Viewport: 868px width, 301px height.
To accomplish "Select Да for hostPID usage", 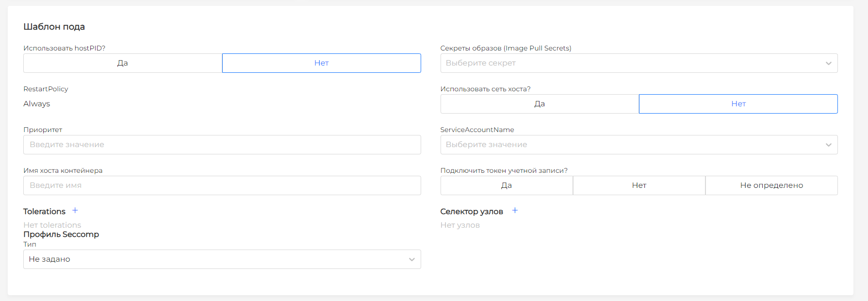I will pos(123,63).
